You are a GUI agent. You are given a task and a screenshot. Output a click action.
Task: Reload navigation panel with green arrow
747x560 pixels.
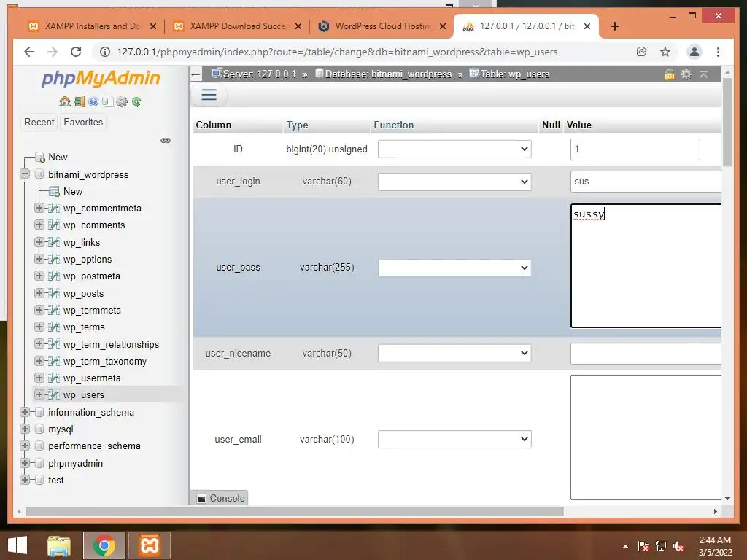tap(136, 101)
